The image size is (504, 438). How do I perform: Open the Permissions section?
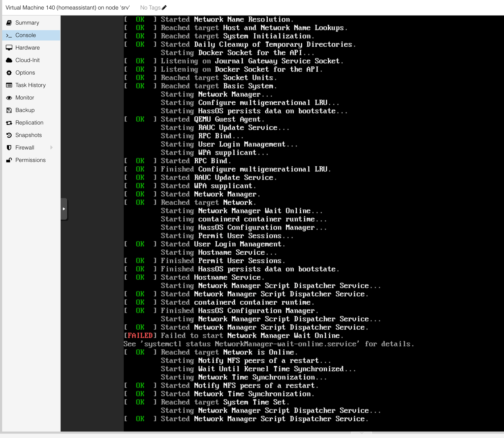(31, 160)
